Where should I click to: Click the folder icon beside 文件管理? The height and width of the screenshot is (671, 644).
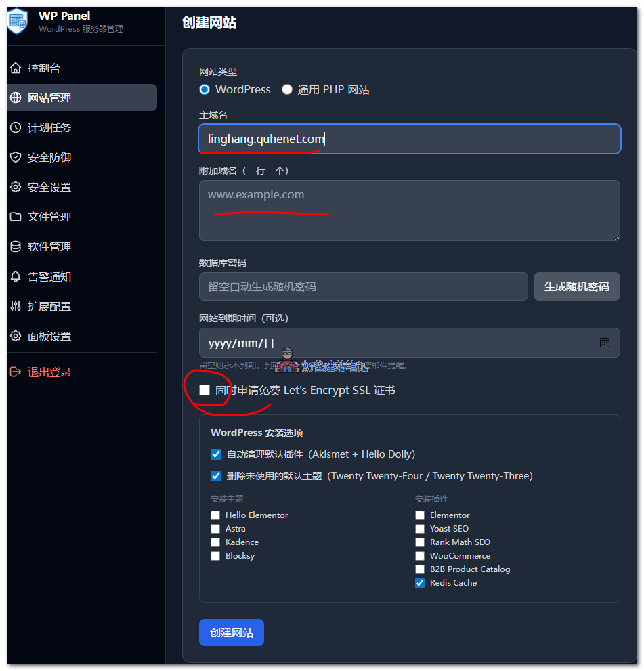16,217
